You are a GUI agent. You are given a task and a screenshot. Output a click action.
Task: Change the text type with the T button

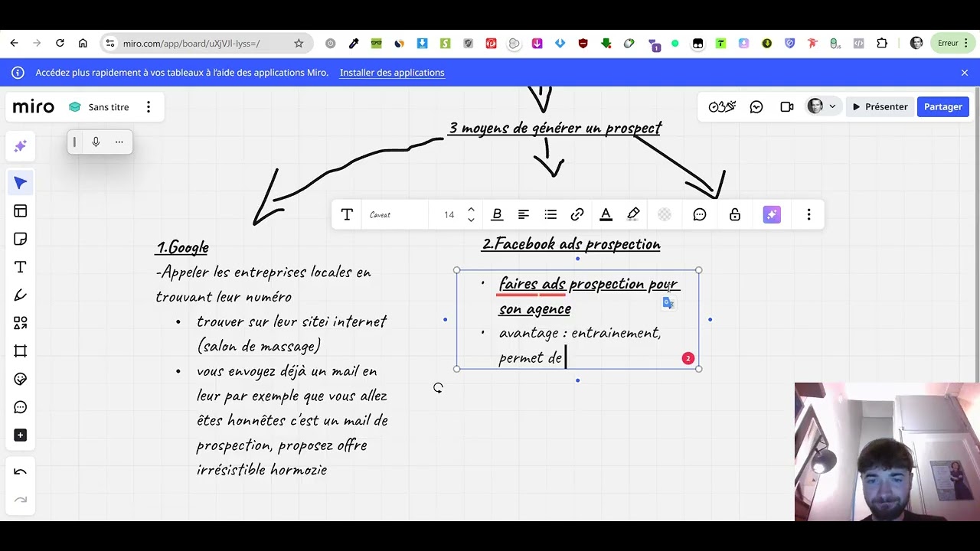(347, 215)
